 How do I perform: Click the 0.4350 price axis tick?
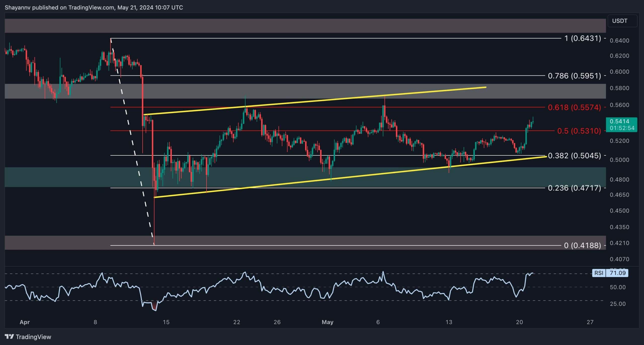pyautogui.click(x=619, y=227)
